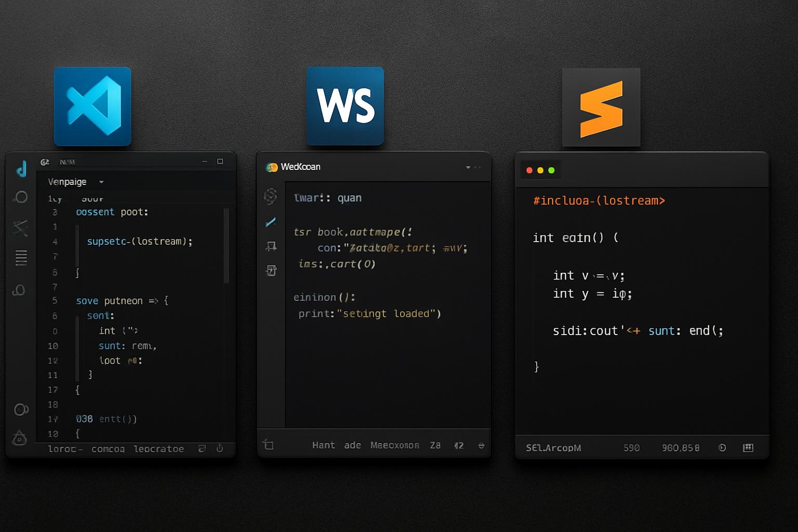
Task: Click the power icon in left window status bar
Action: pos(220,448)
